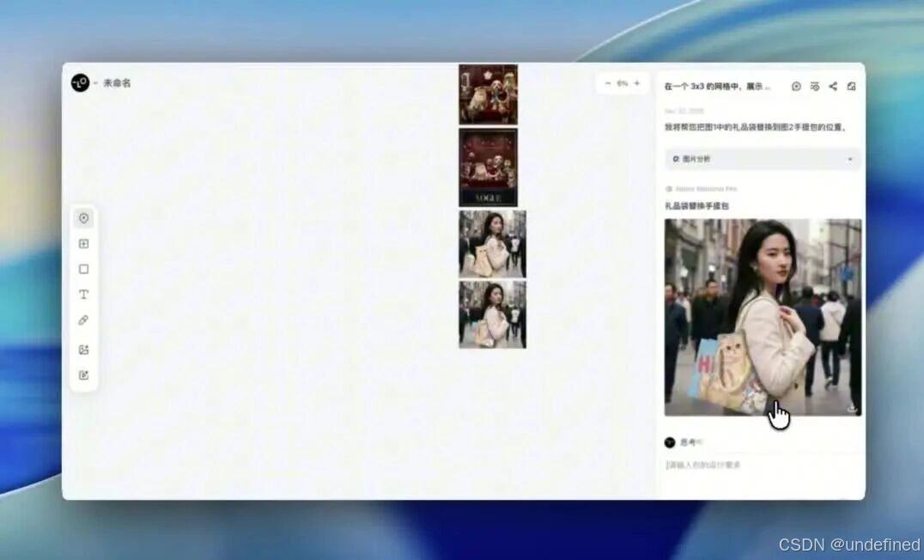The image size is (924, 560).
Task: Open the AI edit note tool
Action: click(x=83, y=374)
